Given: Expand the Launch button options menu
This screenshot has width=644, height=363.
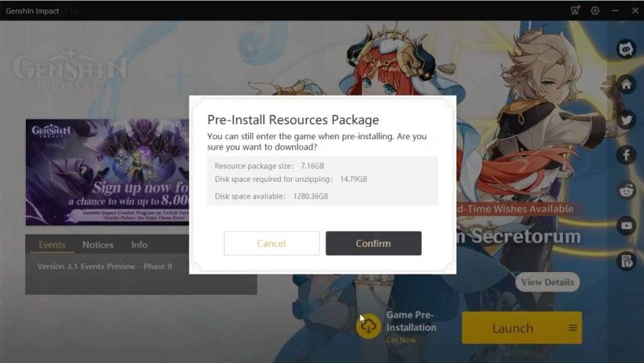Looking at the screenshot, I should tap(573, 328).
